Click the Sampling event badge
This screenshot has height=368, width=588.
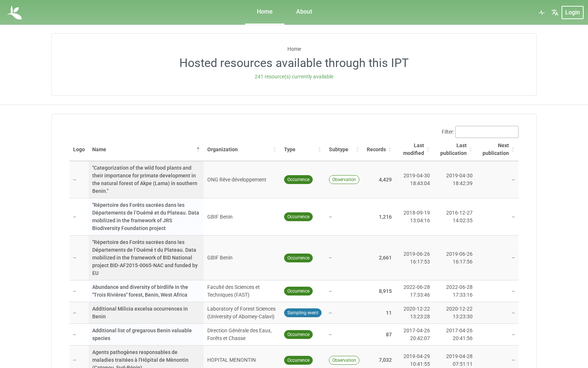[303, 313]
